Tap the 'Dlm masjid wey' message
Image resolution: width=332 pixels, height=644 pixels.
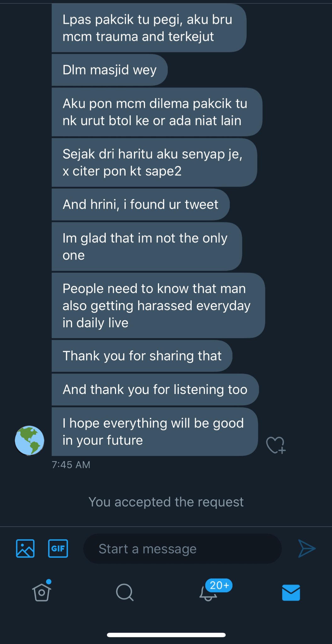[110, 70]
